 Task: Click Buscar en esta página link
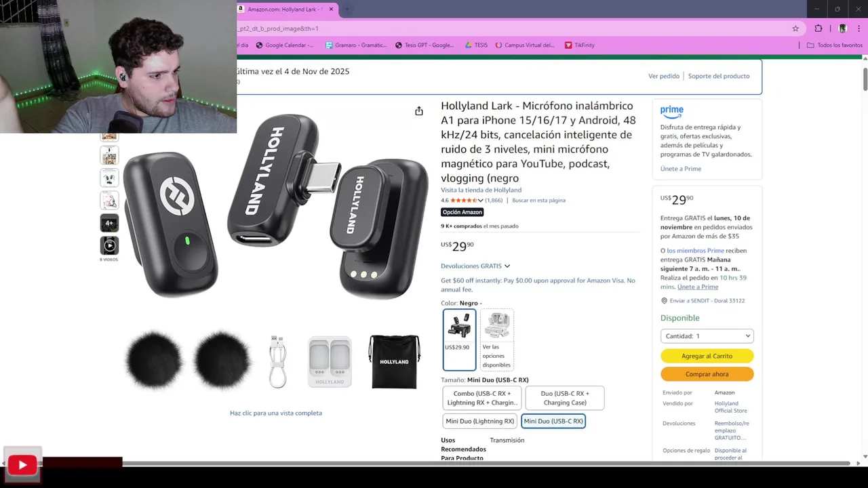click(x=538, y=201)
